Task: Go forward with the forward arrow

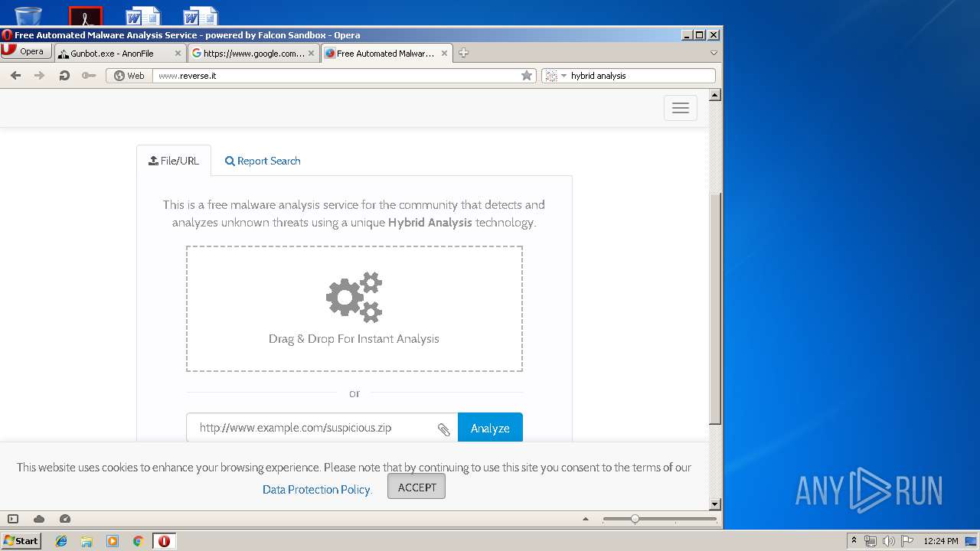Action: click(40, 76)
